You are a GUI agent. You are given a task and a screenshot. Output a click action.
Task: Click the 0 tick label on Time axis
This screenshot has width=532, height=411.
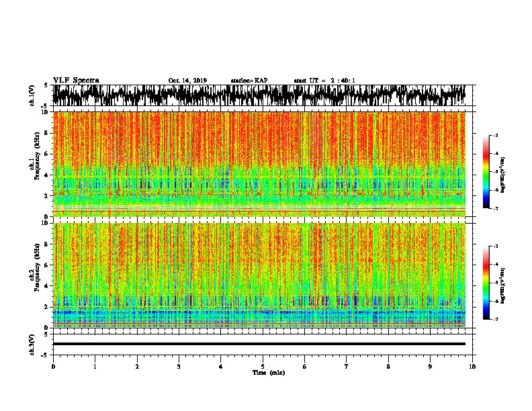coord(53,367)
